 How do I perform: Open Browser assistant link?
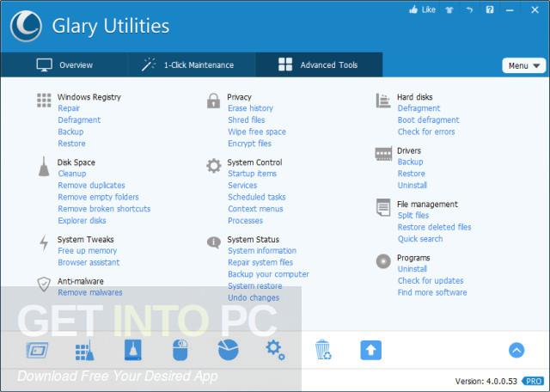point(89,262)
